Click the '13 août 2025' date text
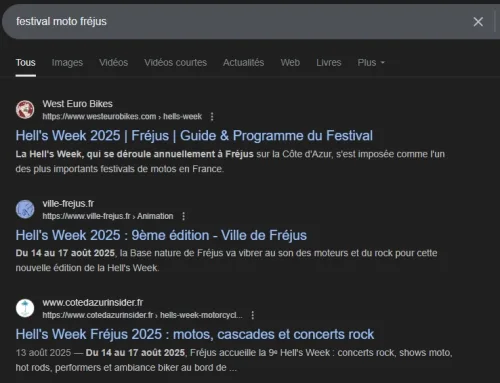Screen dimensions: 500x383 click(x=43, y=353)
